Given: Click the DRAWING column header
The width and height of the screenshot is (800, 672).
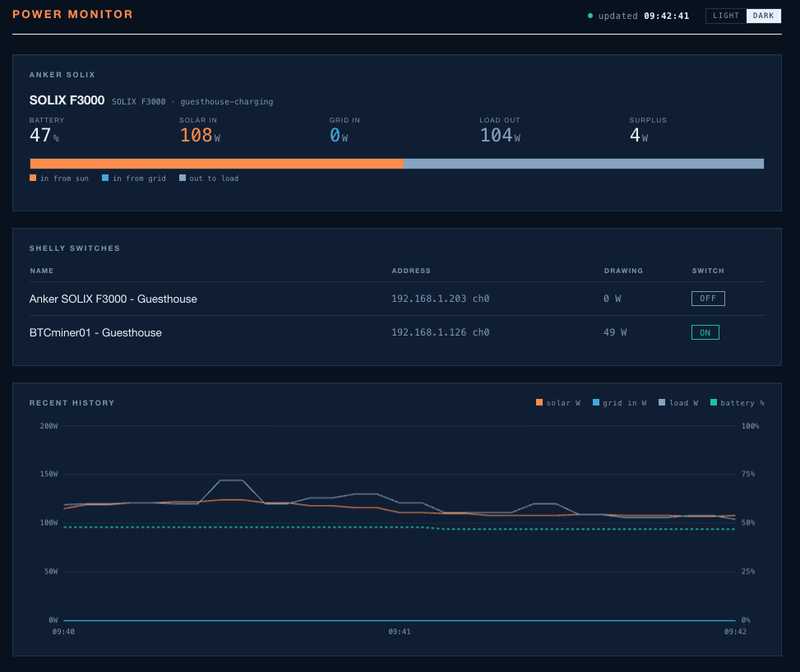Looking at the screenshot, I should point(623,271).
